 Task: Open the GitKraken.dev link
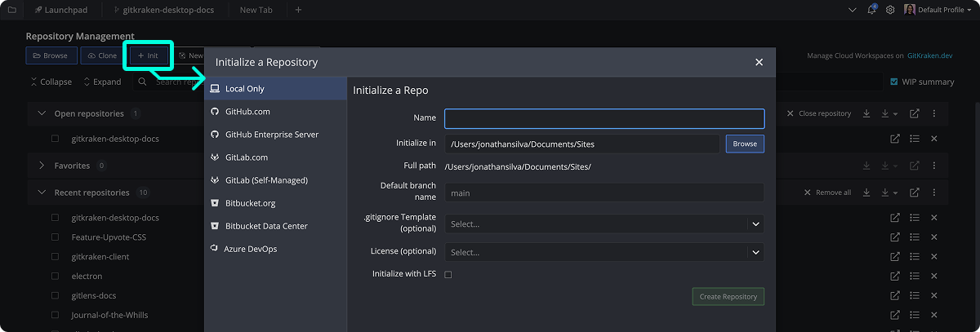[930, 56]
